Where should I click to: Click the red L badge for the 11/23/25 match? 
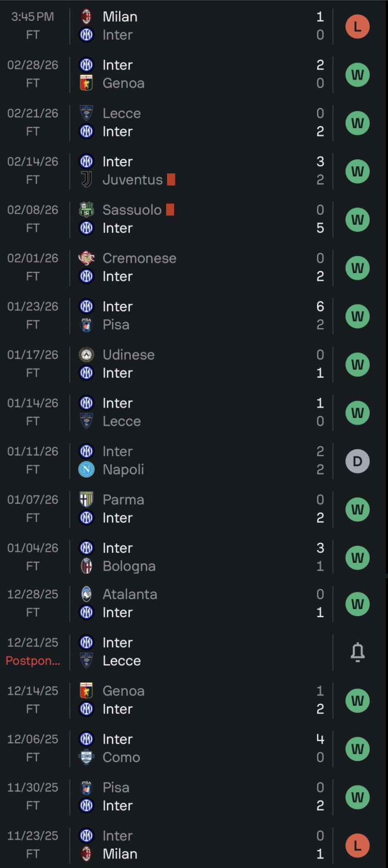(x=358, y=845)
